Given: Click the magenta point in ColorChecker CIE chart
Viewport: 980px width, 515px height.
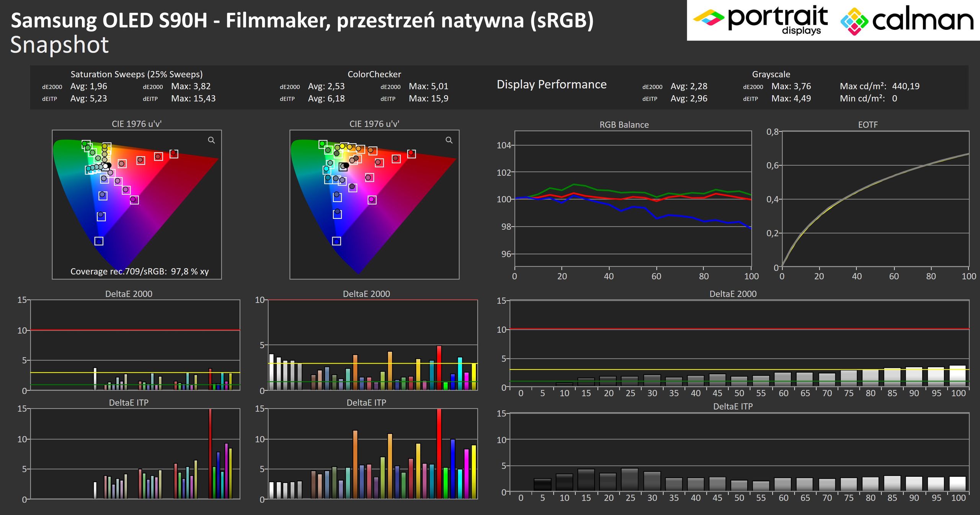Looking at the screenshot, I should (371, 199).
